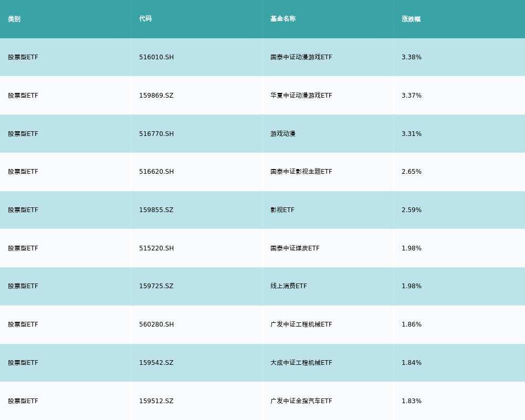Screen dimensions: 525x420
Task: Click 股票型ETF in the 159542.SZ row
Action: click(23, 363)
